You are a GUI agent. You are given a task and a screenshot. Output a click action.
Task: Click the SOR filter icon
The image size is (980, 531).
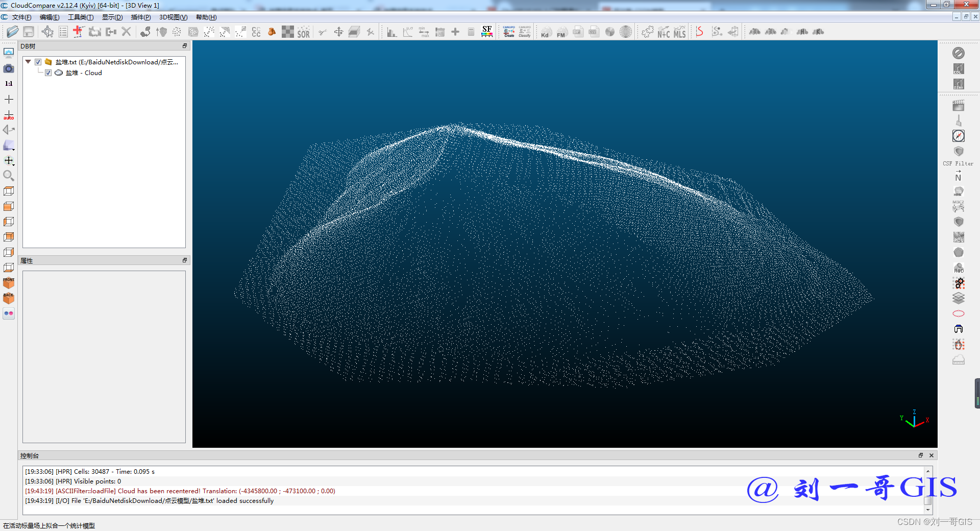click(304, 32)
